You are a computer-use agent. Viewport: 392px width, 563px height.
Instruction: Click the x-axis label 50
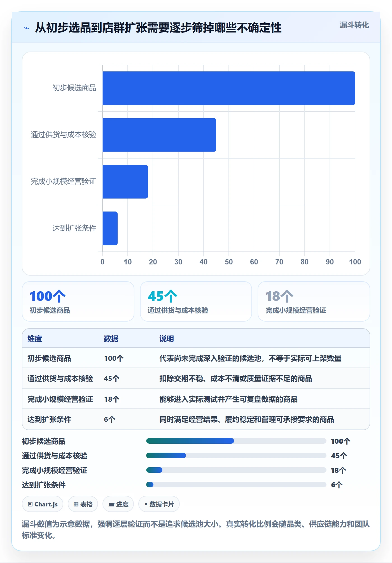click(x=229, y=262)
